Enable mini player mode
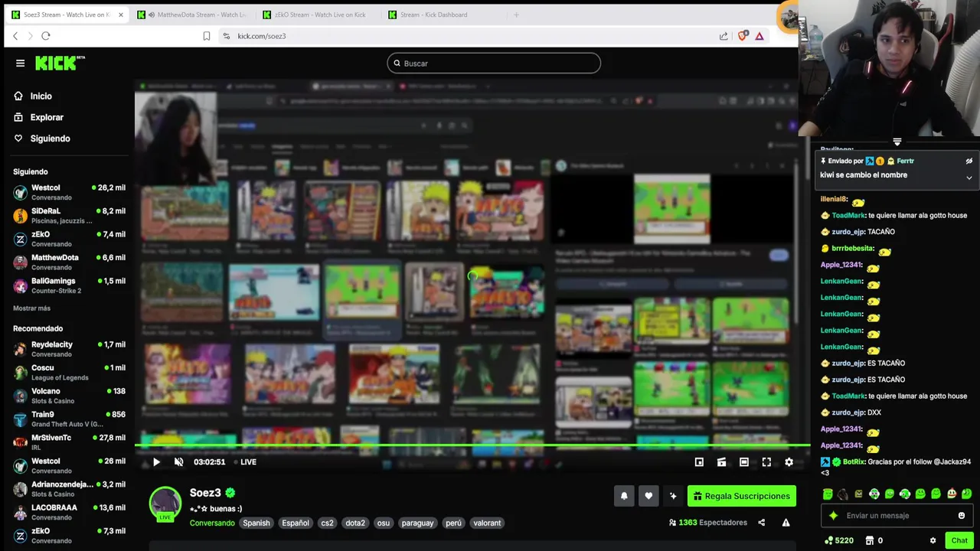 point(699,462)
